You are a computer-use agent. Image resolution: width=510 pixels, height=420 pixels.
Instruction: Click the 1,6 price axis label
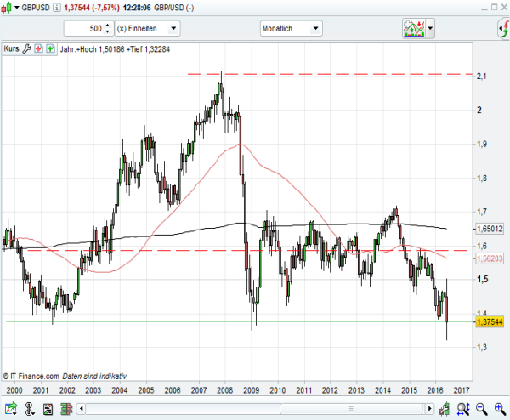pos(481,246)
